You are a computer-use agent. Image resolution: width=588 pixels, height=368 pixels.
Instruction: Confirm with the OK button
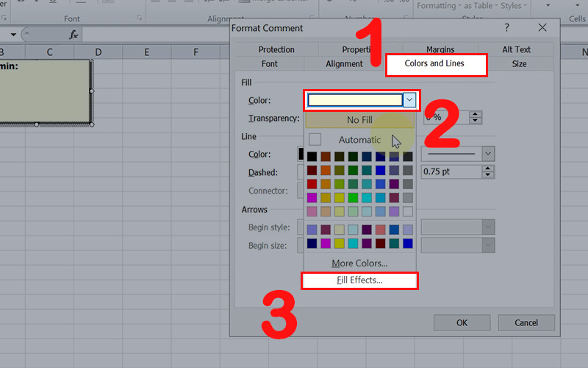pos(462,323)
